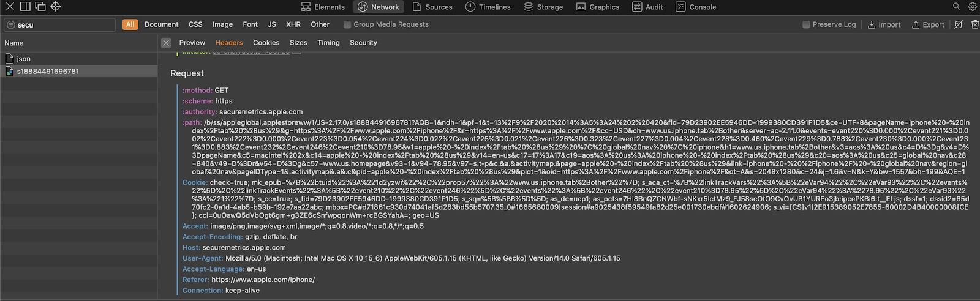Click the 'Connection: keep-alive' line

221,291
